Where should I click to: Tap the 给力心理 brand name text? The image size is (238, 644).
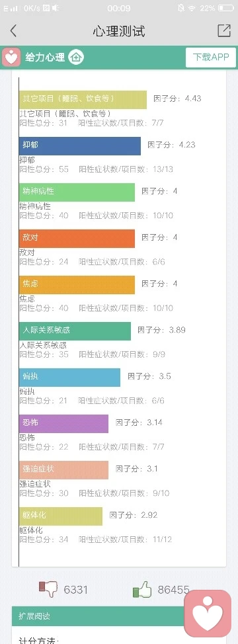coord(45,57)
